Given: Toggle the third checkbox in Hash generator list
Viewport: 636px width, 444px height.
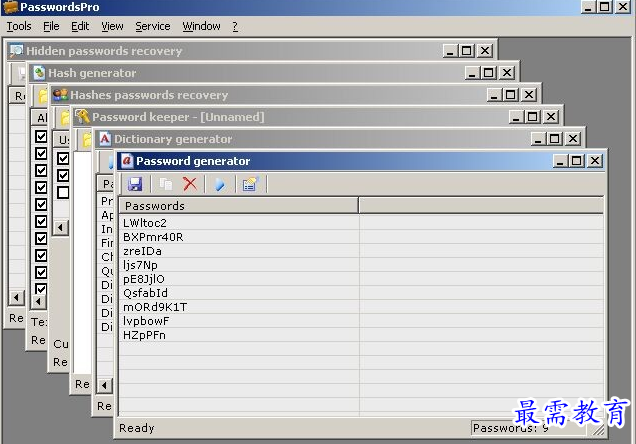Looking at the screenshot, I should [x=41, y=170].
